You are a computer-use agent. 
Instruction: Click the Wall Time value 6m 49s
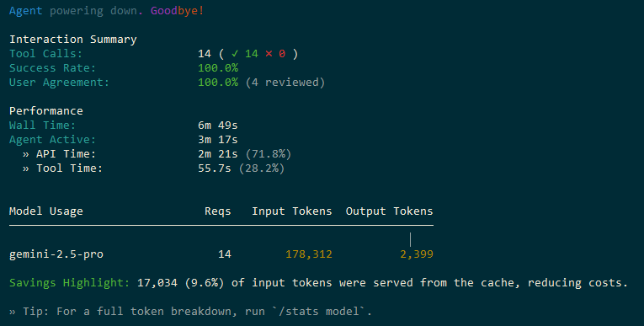tap(218, 126)
